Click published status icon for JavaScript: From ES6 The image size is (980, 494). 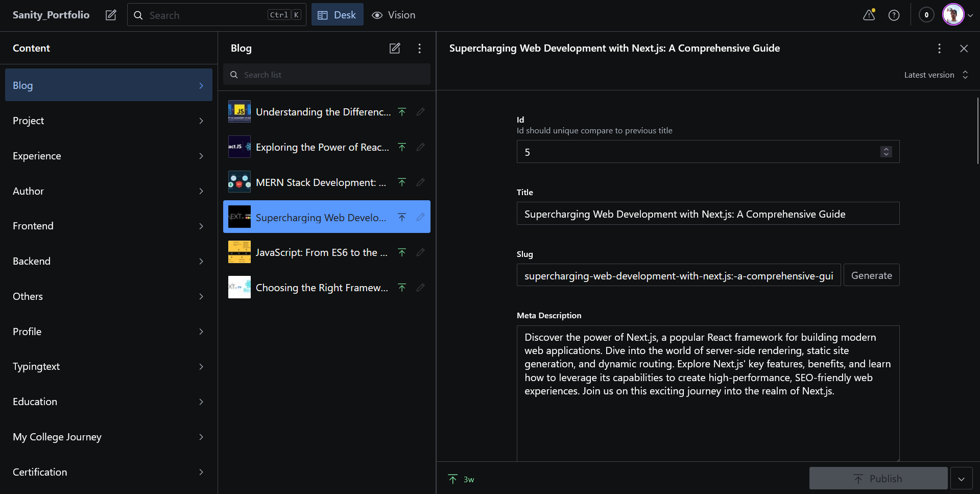(402, 252)
